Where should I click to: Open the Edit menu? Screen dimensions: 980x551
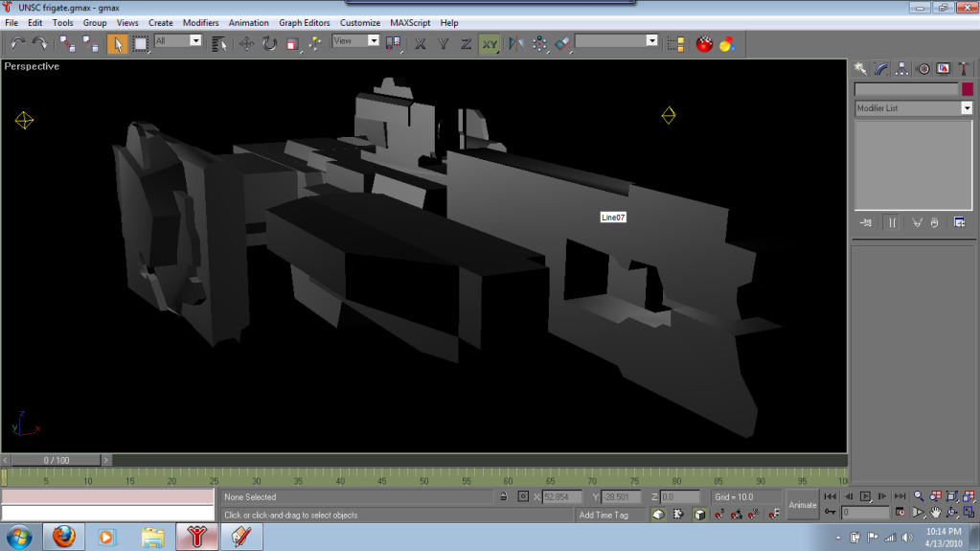[35, 22]
